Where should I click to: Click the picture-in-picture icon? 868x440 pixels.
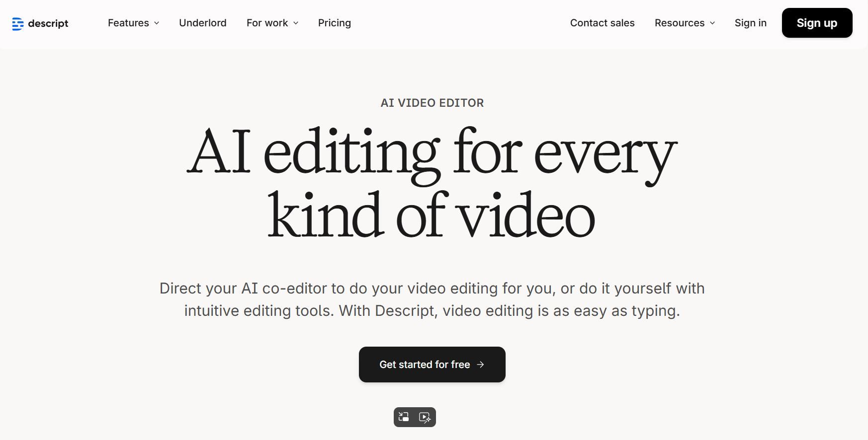[x=404, y=417]
